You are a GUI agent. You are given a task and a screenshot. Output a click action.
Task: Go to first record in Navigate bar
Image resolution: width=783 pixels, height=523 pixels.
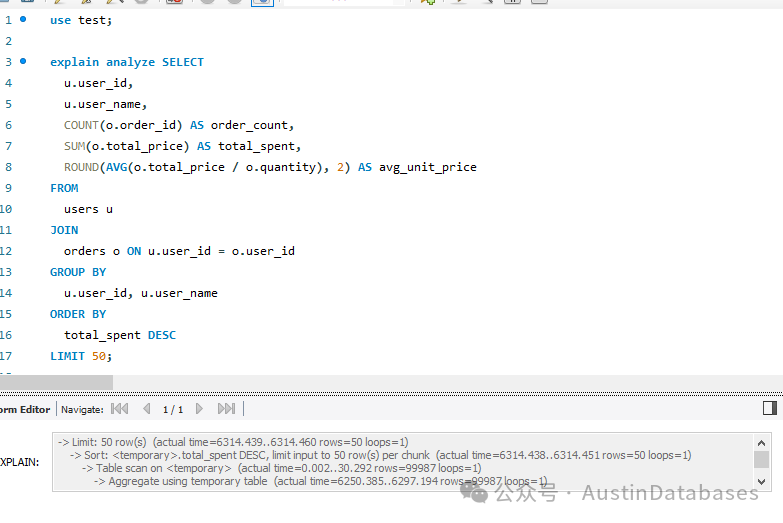coord(119,409)
